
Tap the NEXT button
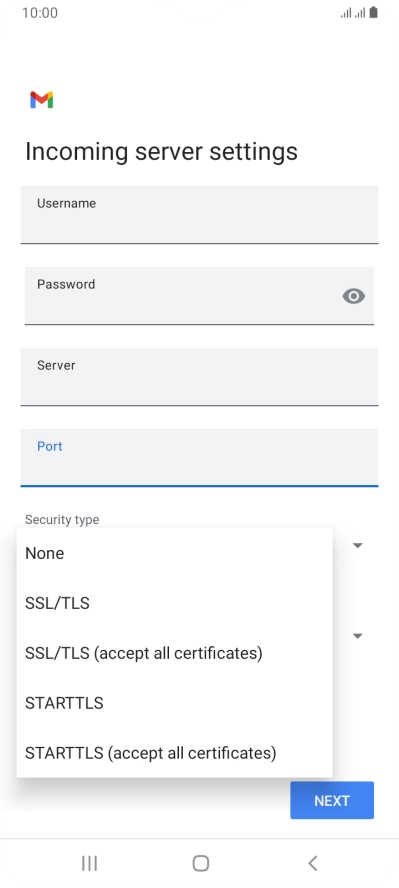pos(332,800)
